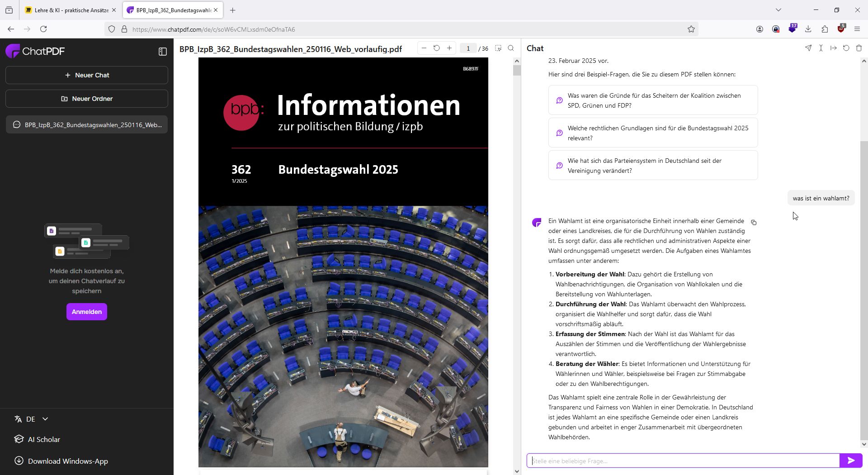Image resolution: width=868 pixels, height=475 pixels.
Task: Click the 'Erfassung der Stimmen' bold heading
Action: pyautogui.click(x=590, y=334)
